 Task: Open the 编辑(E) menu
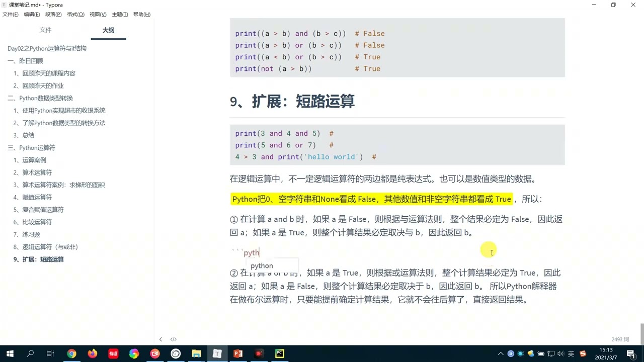tap(31, 15)
